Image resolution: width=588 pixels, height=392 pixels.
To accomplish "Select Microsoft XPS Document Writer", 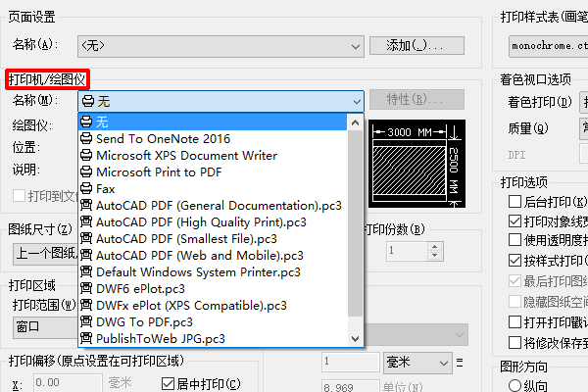I will tap(213, 155).
